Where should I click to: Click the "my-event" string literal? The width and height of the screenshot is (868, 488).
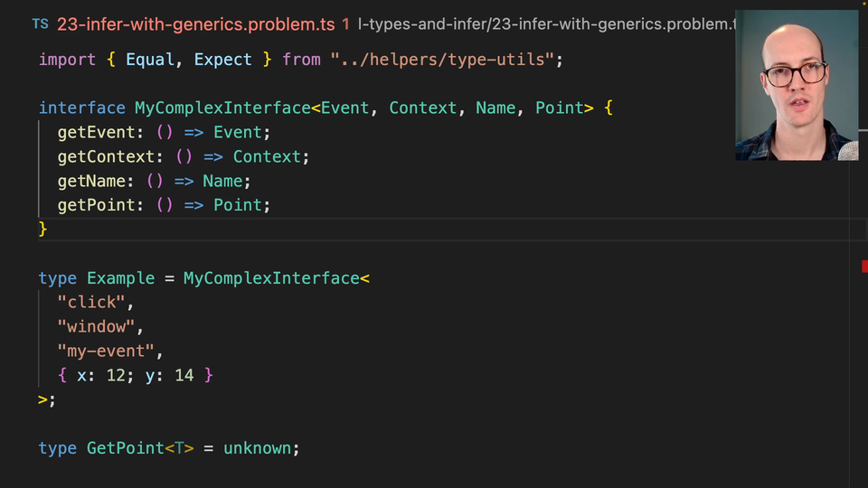click(106, 351)
